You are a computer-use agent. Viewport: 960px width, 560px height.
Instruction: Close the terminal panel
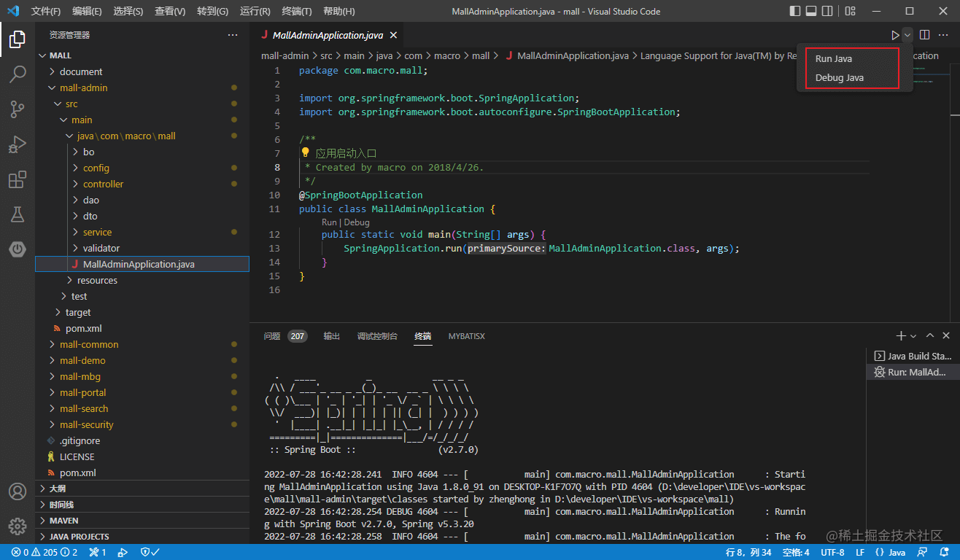[946, 336]
